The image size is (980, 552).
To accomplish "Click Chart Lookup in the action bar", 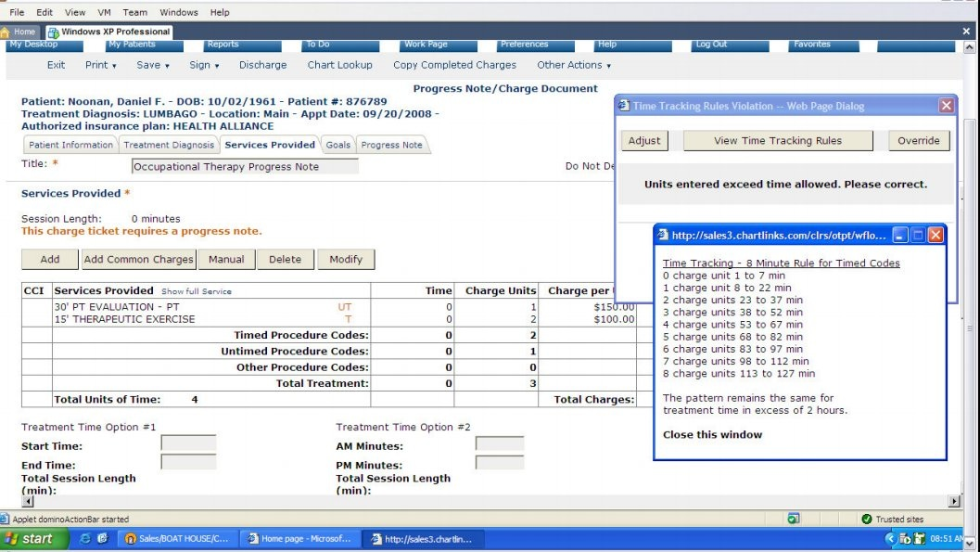I will click(339, 65).
